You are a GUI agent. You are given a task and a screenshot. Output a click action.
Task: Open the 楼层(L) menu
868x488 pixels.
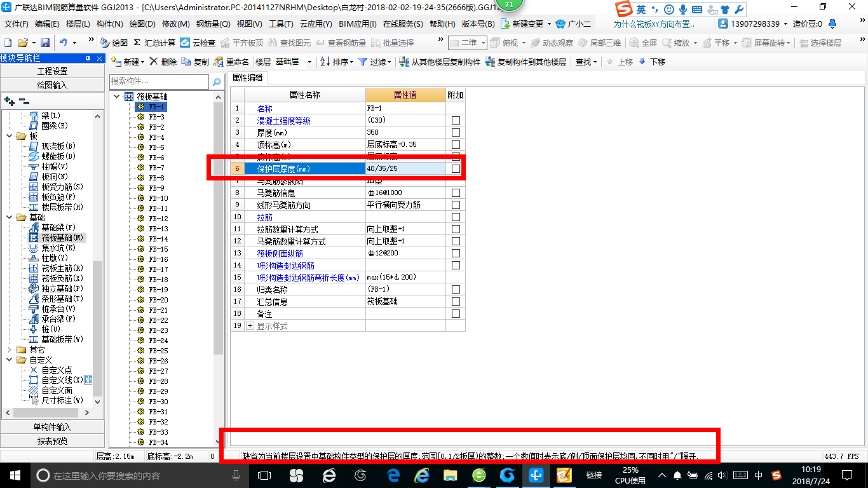point(78,24)
